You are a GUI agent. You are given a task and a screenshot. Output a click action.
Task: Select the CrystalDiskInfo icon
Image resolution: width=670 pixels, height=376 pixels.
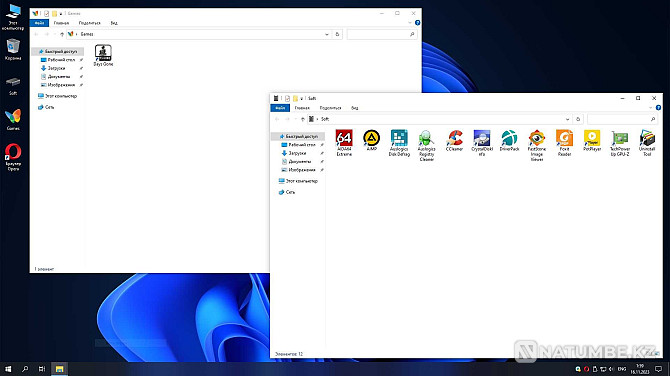[x=482, y=143]
